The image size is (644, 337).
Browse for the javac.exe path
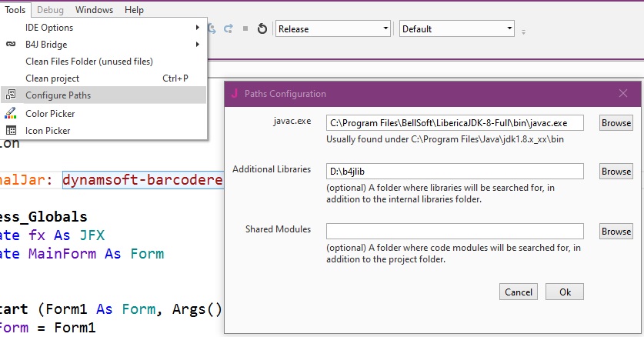click(x=616, y=122)
